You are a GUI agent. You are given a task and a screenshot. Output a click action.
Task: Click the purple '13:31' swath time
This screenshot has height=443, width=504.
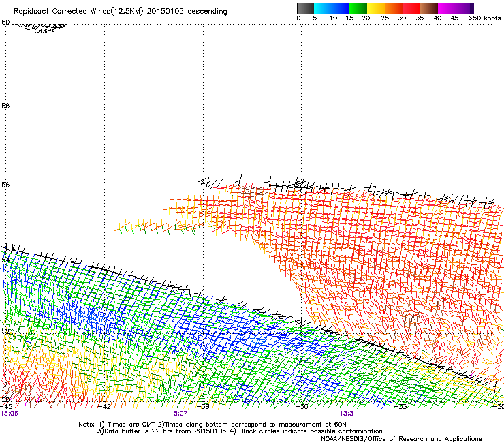(349, 414)
